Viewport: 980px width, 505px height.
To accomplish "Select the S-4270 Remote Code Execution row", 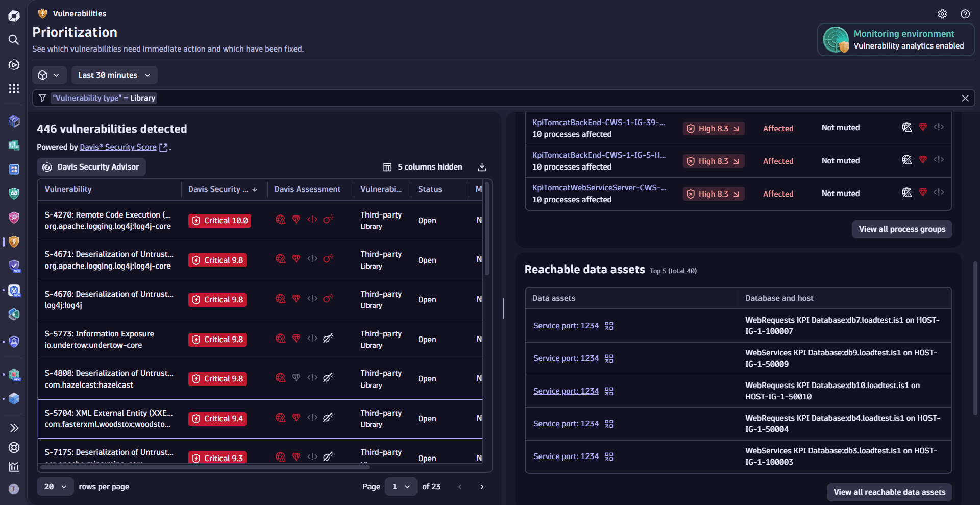I will [x=260, y=221].
